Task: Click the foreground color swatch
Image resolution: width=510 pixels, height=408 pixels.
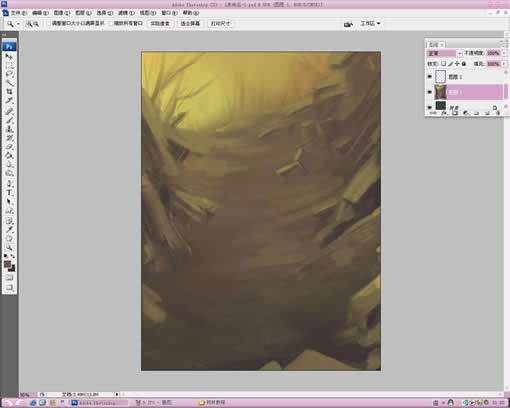Action: pyautogui.click(x=7, y=264)
